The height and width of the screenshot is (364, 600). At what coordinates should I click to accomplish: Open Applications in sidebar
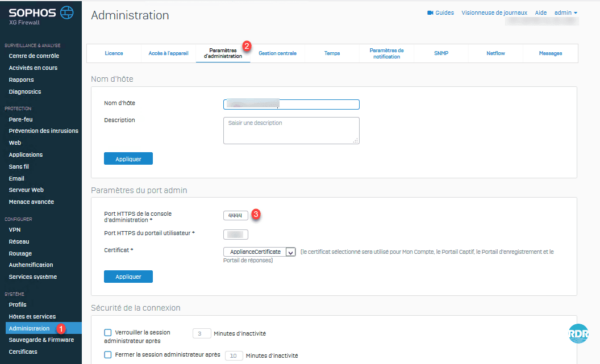26,155
